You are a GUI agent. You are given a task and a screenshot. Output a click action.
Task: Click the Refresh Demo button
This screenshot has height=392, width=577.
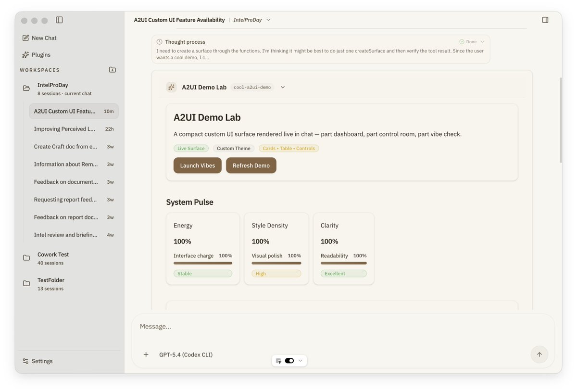tap(251, 165)
